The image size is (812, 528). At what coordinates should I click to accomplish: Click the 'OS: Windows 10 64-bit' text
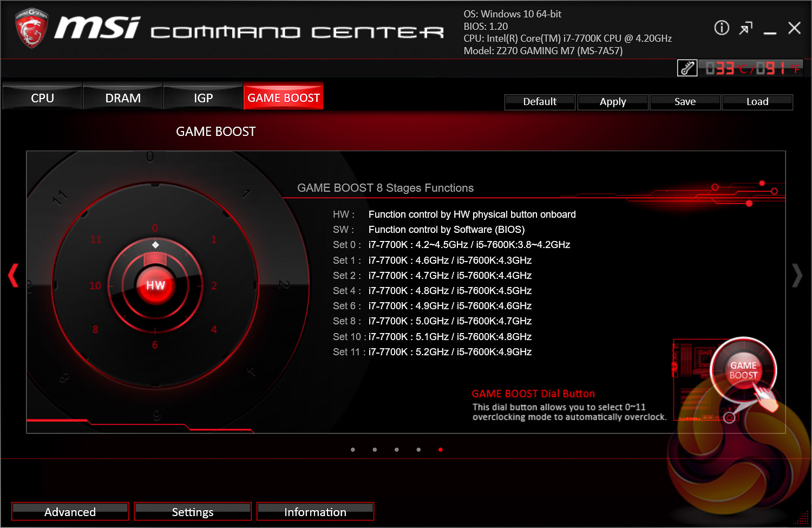point(513,14)
